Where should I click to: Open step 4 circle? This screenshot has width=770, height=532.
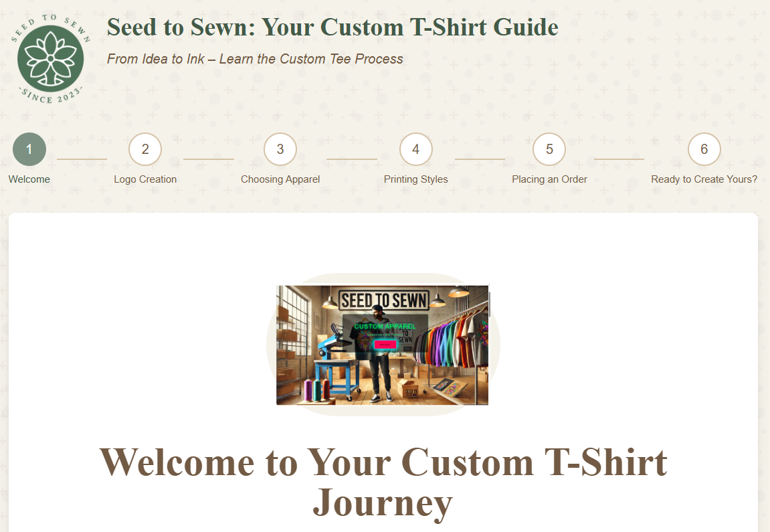(x=416, y=149)
